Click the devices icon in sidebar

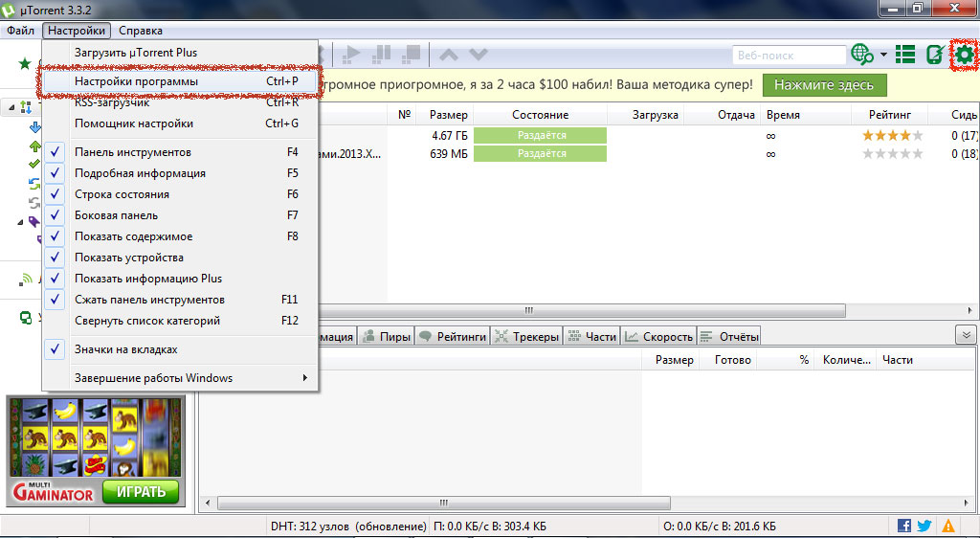[26, 318]
